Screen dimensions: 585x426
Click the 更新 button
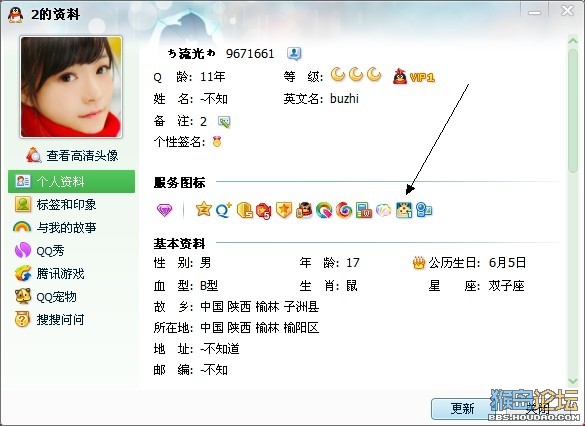(462, 408)
